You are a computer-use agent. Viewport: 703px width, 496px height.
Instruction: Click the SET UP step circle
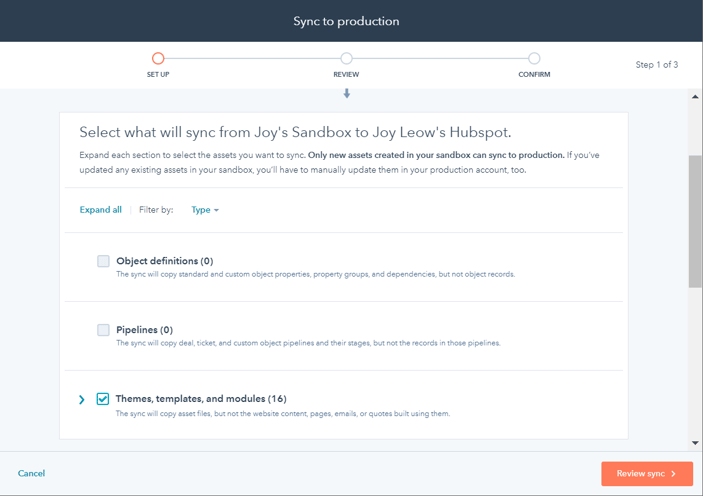(158, 58)
